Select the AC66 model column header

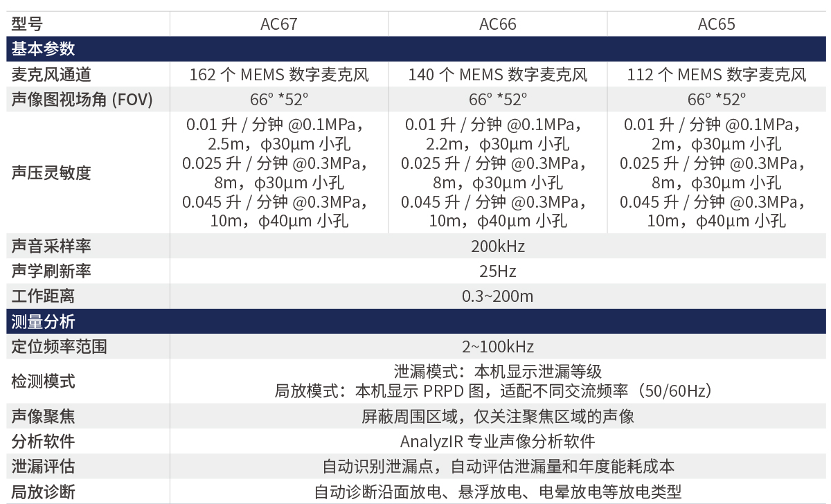pos(497,24)
